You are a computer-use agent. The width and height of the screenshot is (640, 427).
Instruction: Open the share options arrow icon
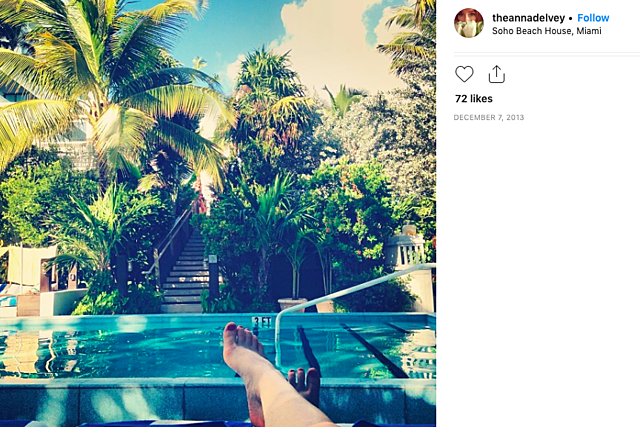click(496, 74)
